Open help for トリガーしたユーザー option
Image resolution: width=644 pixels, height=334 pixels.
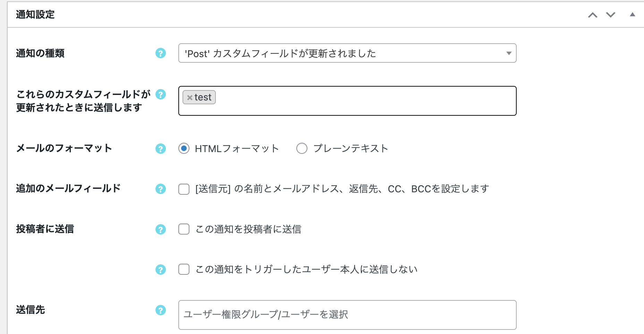[160, 270]
